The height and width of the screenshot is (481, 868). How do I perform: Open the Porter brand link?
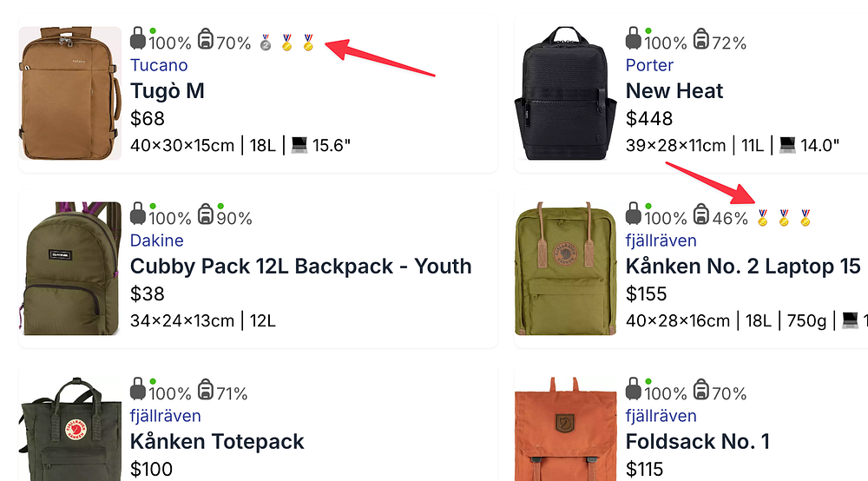(649, 65)
